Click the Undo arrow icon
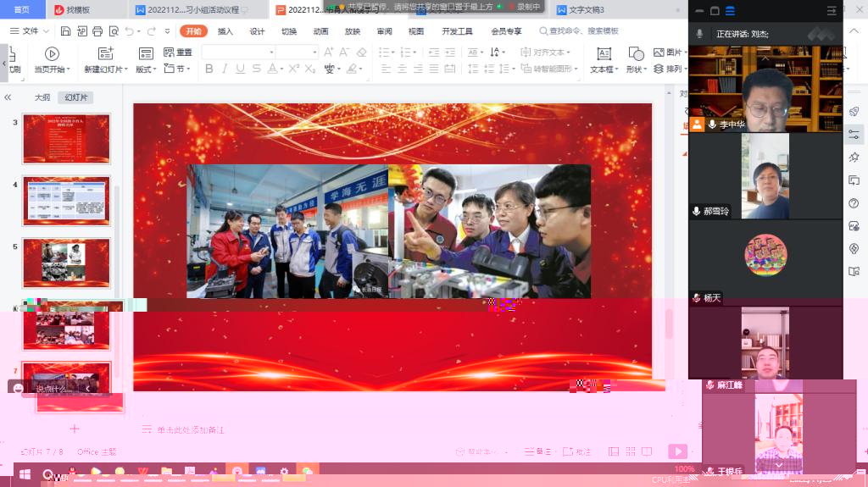The width and height of the screenshot is (868, 487). tap(129, 31)
